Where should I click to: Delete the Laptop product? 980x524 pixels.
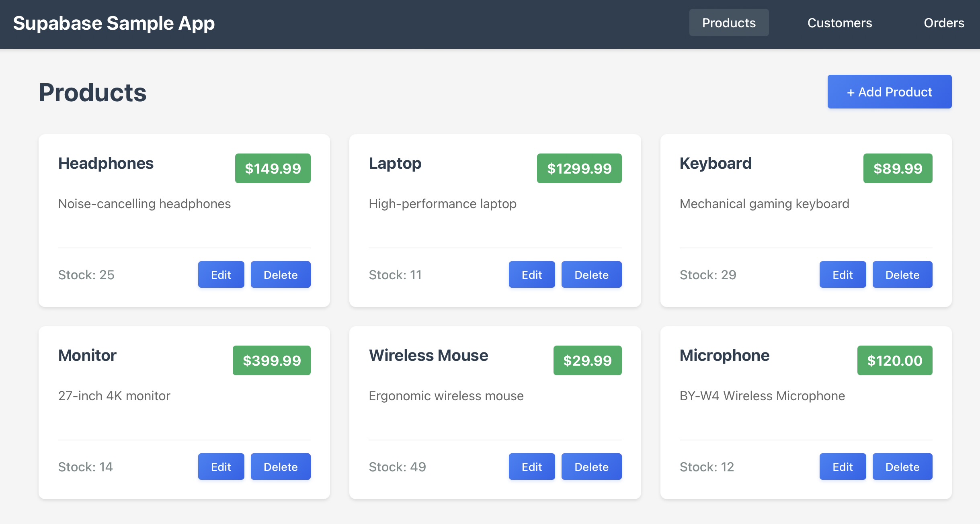pyautogui.click(x=591, y=275)
